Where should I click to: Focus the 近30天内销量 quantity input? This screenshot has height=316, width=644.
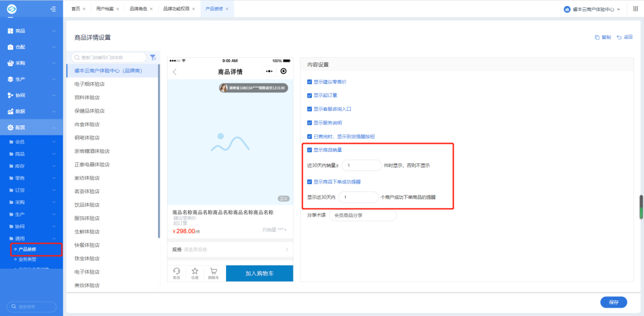(x=362, y=165)
